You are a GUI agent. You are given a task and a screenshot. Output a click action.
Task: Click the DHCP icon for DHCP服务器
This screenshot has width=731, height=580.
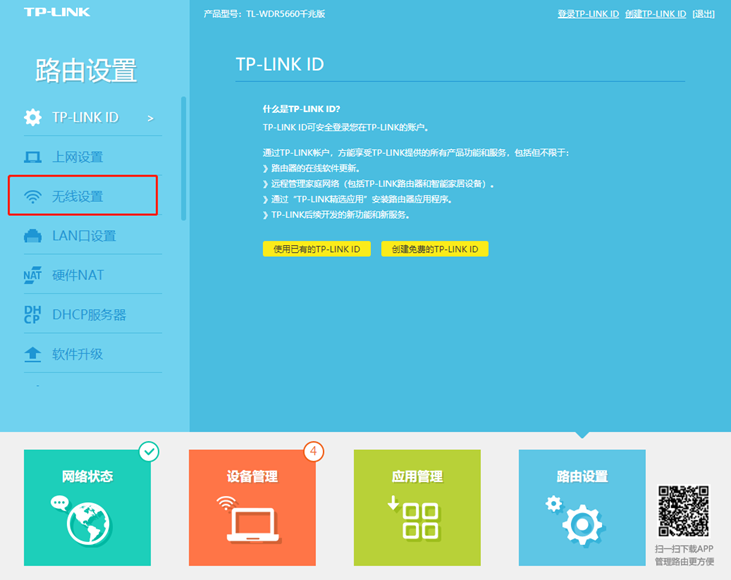(x=33, y=315)
